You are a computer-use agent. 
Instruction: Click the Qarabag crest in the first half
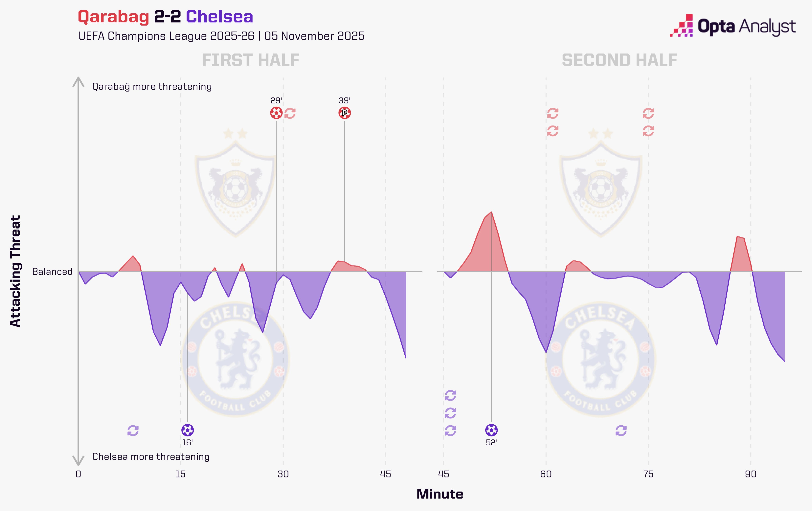(235, 184)
